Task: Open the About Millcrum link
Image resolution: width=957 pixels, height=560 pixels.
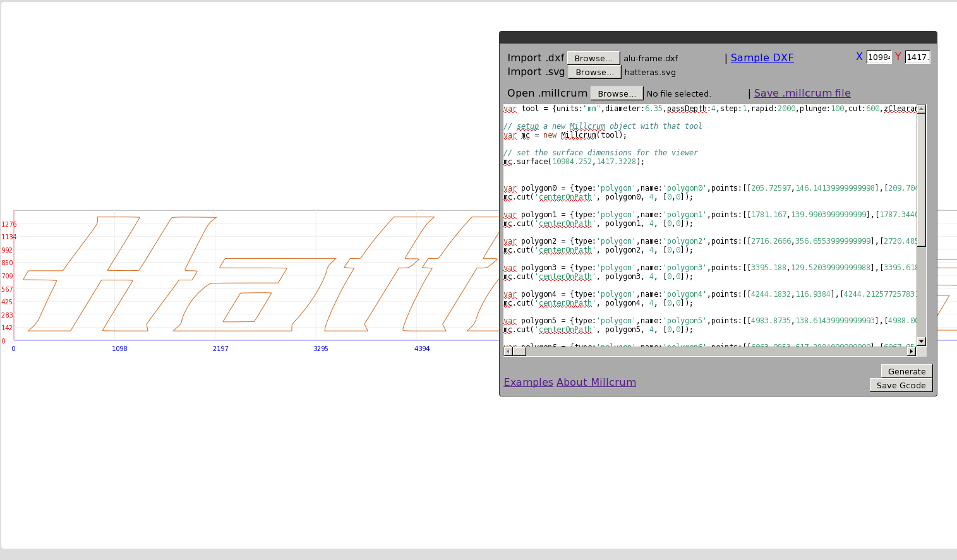Action: pos(596,382)
